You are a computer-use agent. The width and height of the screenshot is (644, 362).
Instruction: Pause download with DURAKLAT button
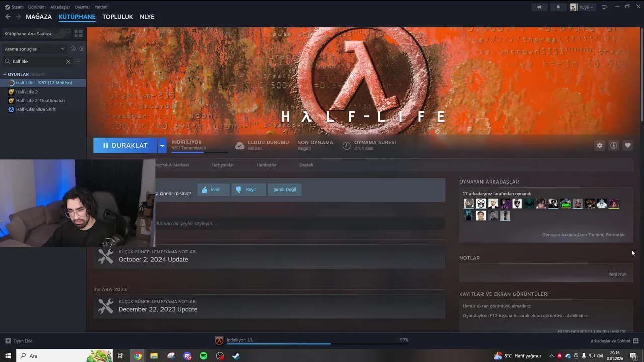tap(125, 145)
